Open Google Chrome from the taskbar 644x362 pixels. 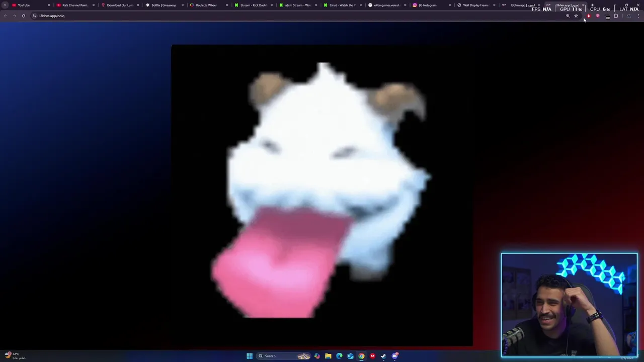361,356
